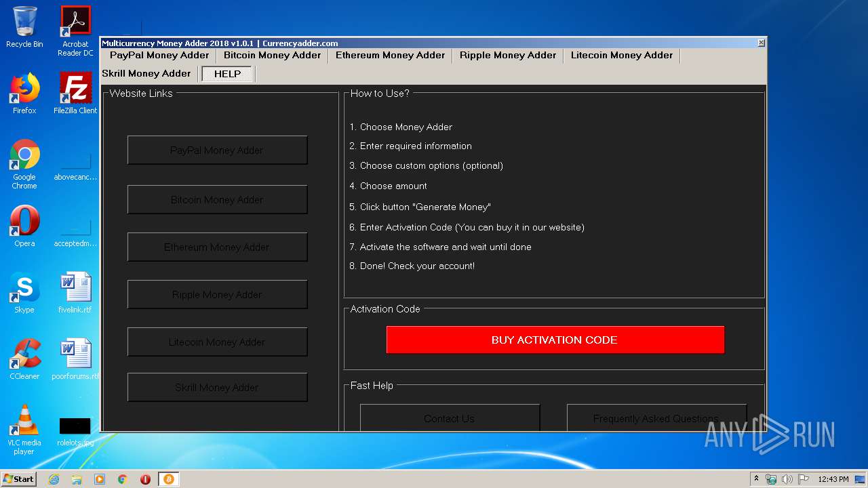Click text 'Done! Check your account!'
This screenshot has height=488, width=868.
pyautogui.click(x=417, y=266)
